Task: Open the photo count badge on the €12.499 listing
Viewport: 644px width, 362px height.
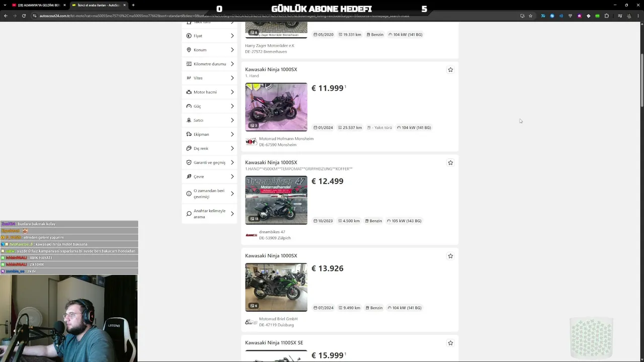Action: click(255, 219)
